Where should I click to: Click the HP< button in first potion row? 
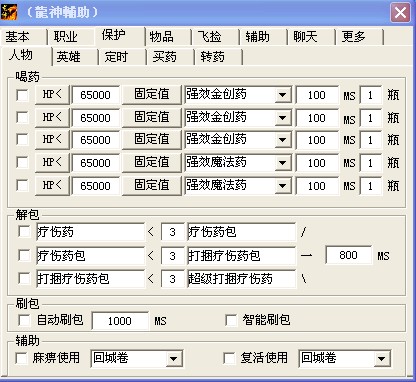(52, 95)
